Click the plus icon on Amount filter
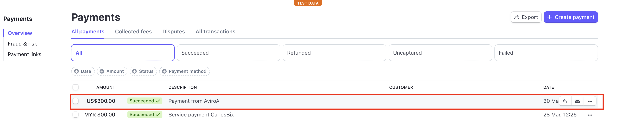Screen dimensions: 644x121 coord(102,71)
